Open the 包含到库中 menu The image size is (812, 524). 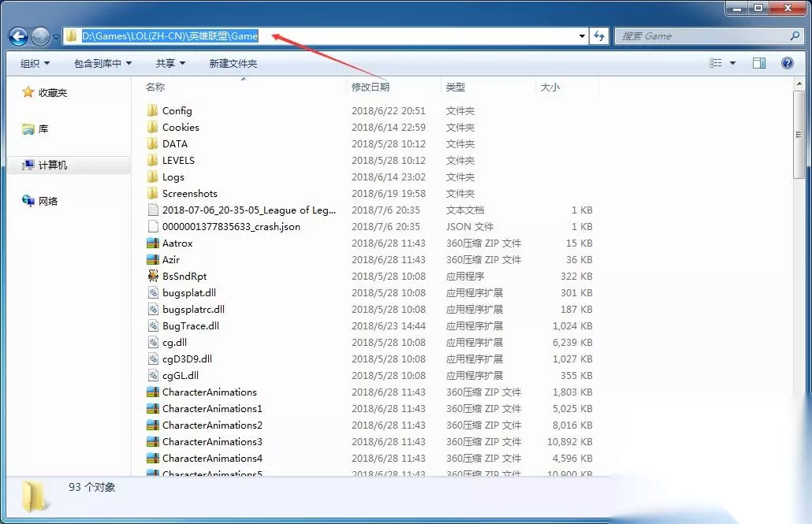click(102, 63)
